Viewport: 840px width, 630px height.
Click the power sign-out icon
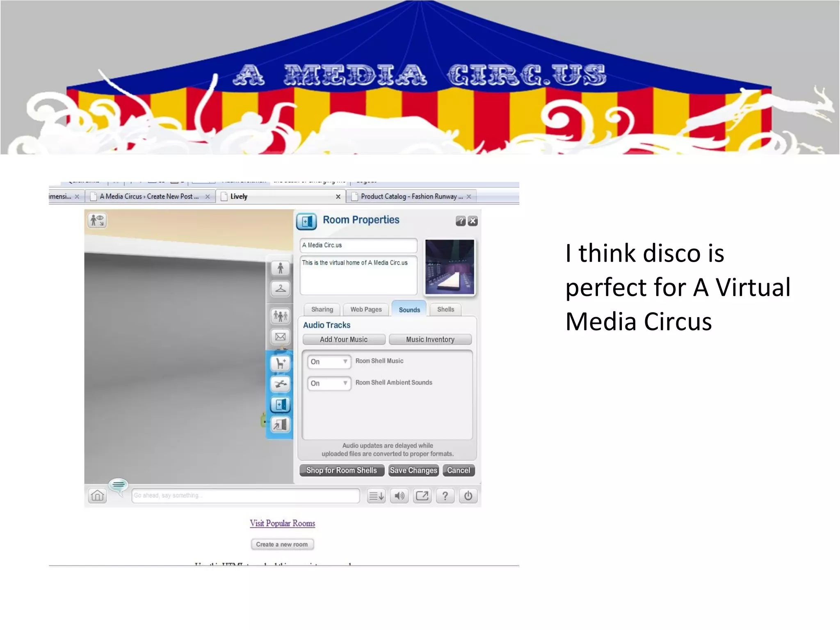tap(468, 496)
